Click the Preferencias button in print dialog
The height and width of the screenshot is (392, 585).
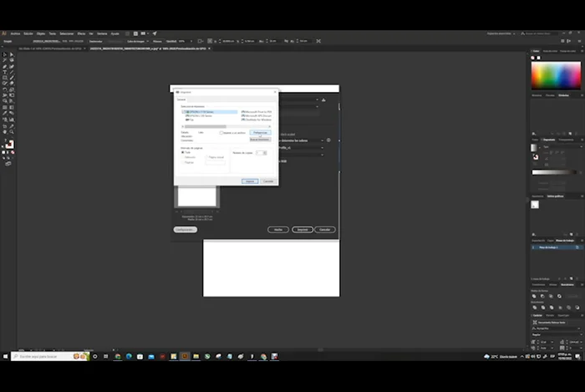tap(260, 132)
